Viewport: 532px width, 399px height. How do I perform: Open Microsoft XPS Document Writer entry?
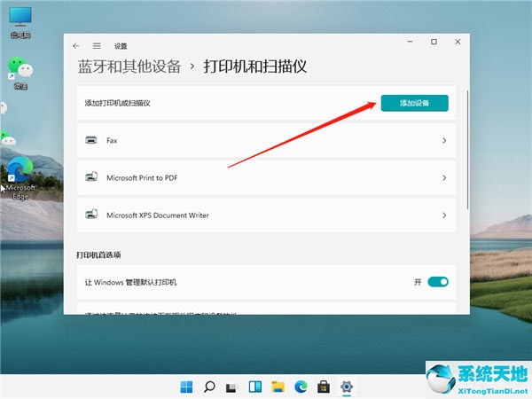click(x=266, y=215)
